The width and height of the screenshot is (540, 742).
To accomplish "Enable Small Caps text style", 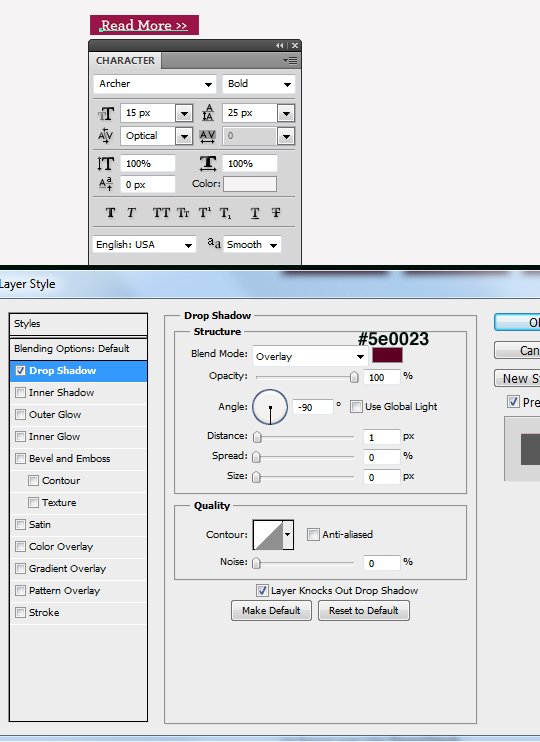I will point(183,213).
